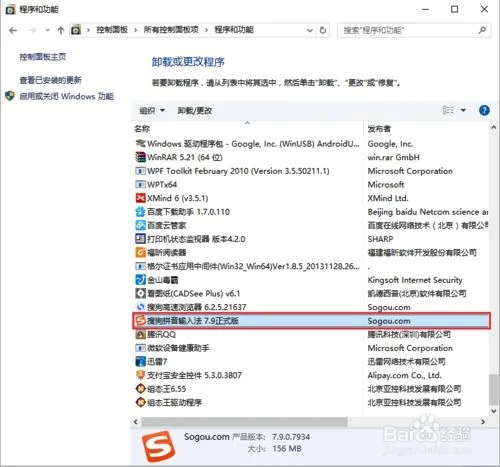Select the Beijing baidu Netcom publisher cell
This screenshot has height=467, width=500.
428,212
